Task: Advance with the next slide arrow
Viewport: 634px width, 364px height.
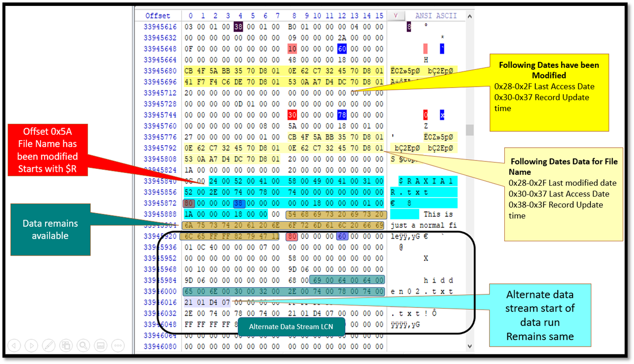Action: tap(32, 345)
